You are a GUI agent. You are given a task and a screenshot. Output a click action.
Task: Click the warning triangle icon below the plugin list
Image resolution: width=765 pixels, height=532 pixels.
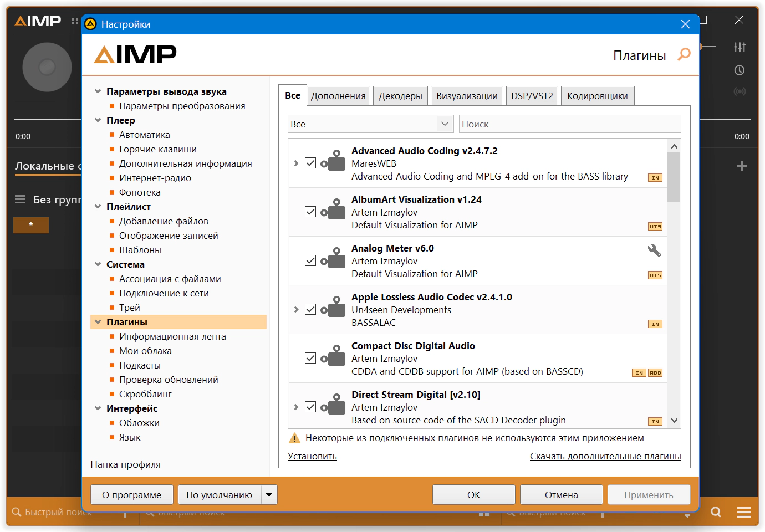(x=294, y=438)
